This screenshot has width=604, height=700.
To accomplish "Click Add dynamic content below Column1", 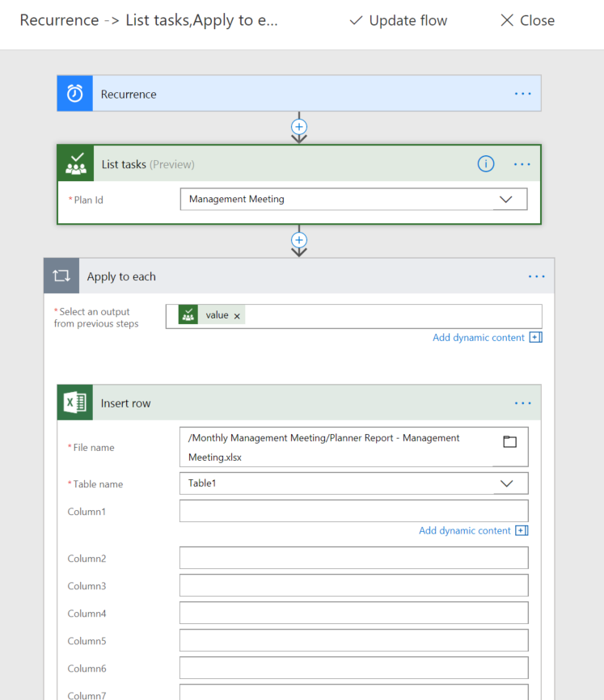I will pos(464,530).
